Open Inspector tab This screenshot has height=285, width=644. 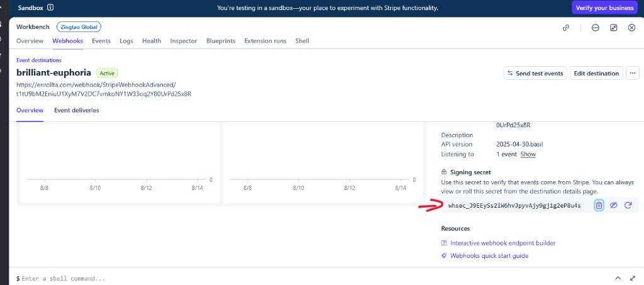pyautogui.click(x=184, y=41)
